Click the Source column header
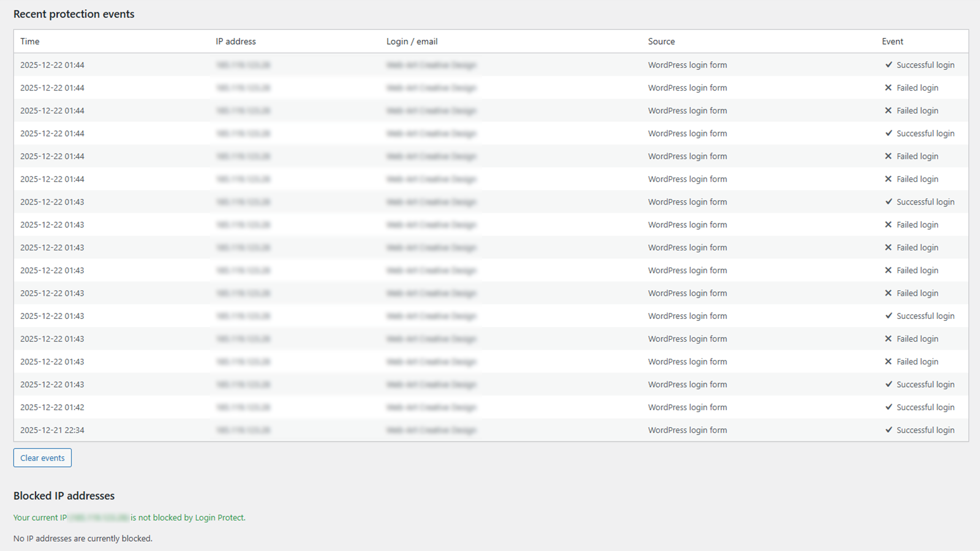The image size is (980, 551). coord(661,41)
